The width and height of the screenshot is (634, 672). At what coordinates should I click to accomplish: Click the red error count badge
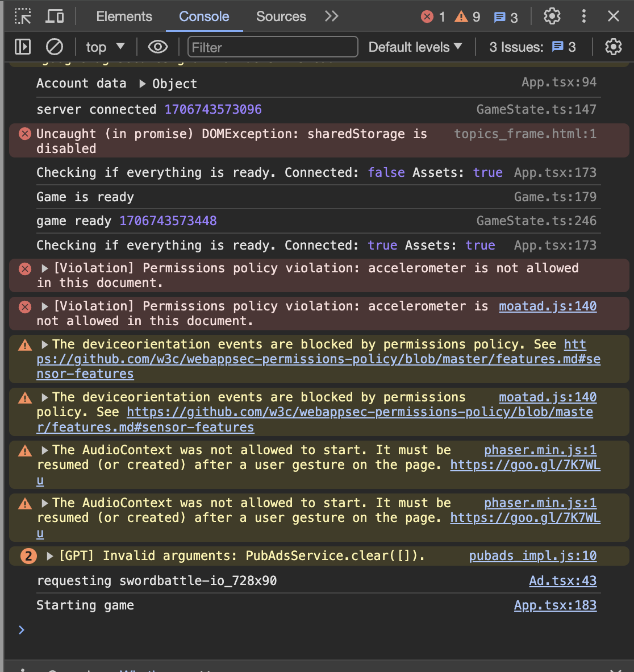433,17
